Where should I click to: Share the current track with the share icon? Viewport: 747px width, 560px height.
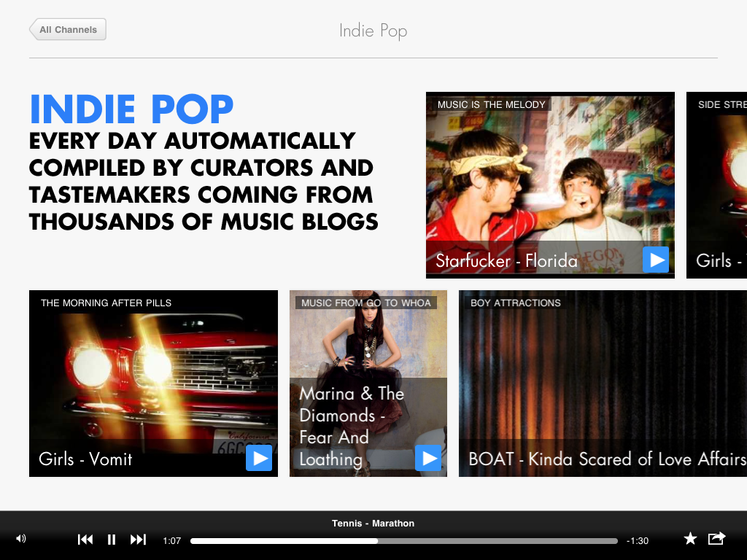click(x=716, y=538)
